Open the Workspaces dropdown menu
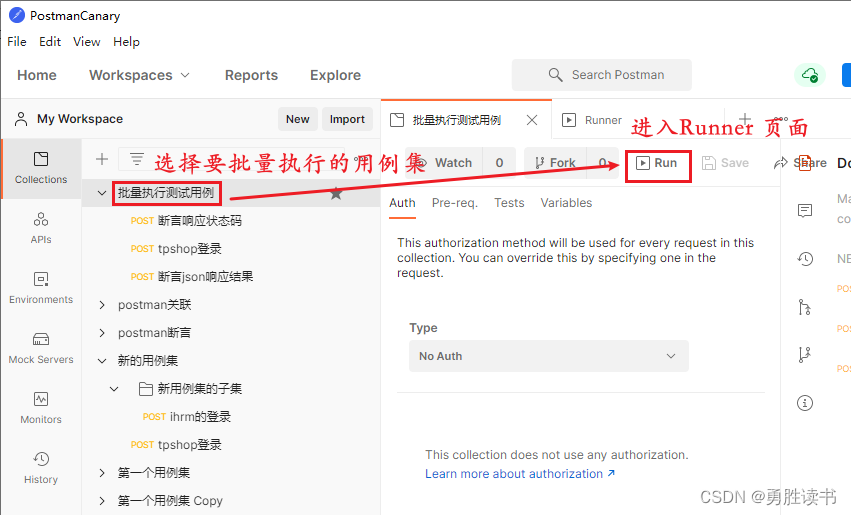Viewport: 851px width, 515px height. [x=139, y=75]
